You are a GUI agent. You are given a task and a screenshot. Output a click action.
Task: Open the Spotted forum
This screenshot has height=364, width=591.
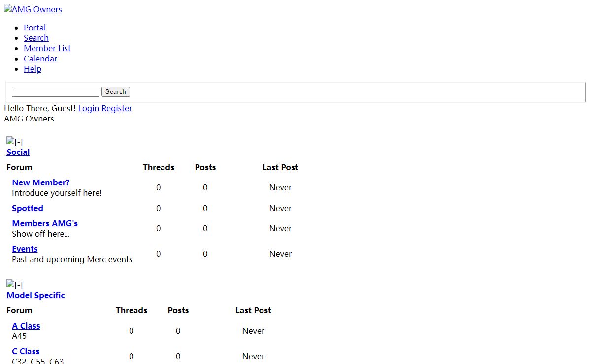click(x=28, y=208)
